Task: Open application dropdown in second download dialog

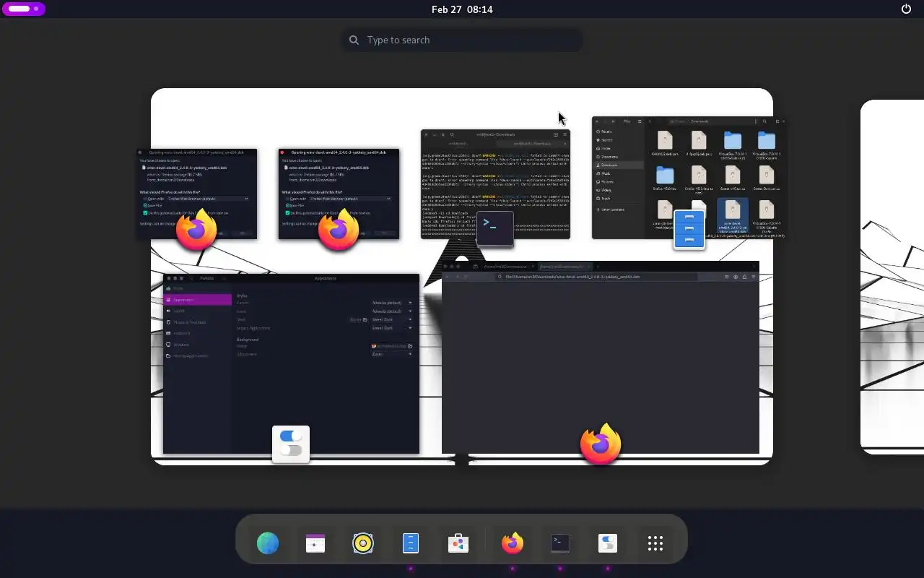Action: click(350, 199)
